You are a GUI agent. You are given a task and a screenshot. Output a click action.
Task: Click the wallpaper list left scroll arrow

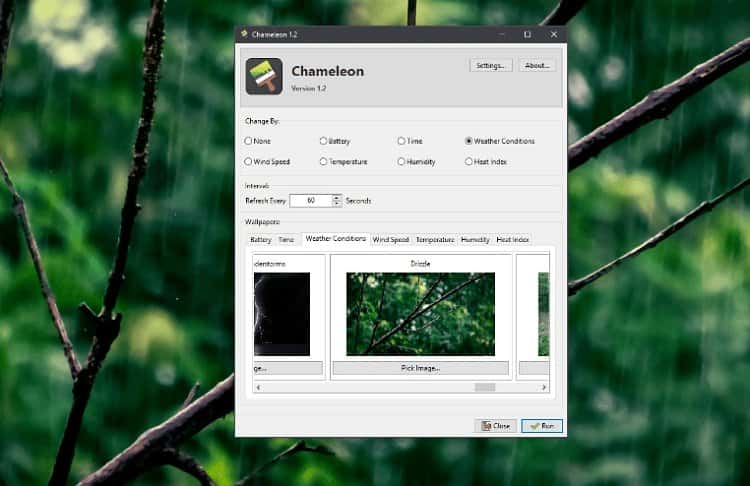(258, 387)
